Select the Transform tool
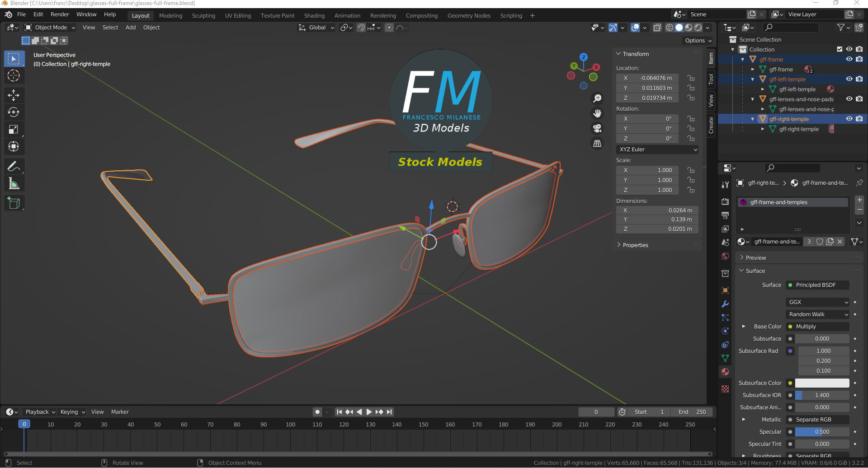This screenshot has height=468, width=868. [x=14, y=146]
